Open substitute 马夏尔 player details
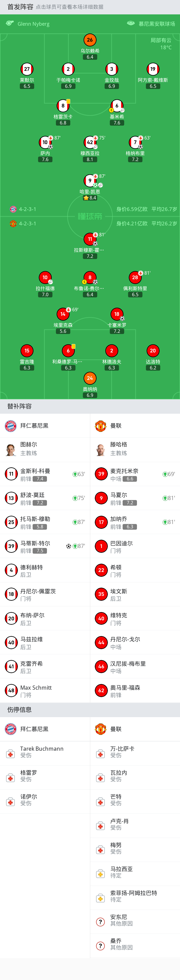The width and height of the screenshot is (180, 980). point(135,498)
